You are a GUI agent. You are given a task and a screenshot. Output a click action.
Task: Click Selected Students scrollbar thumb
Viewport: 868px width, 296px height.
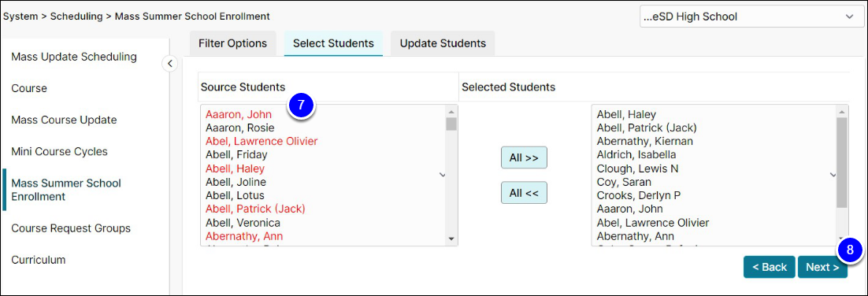coord(842,163)
